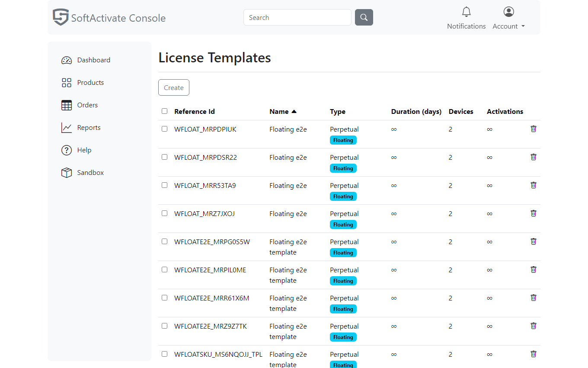Sort by the Type column header
588x368 pixels.
(x=338, y=112)
